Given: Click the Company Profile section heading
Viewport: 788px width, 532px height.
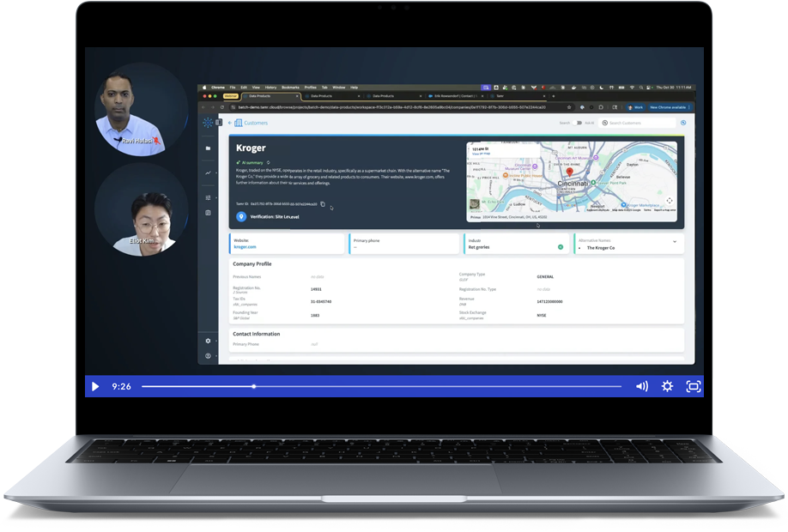Looking at the screenshot, I should (252, 263).
